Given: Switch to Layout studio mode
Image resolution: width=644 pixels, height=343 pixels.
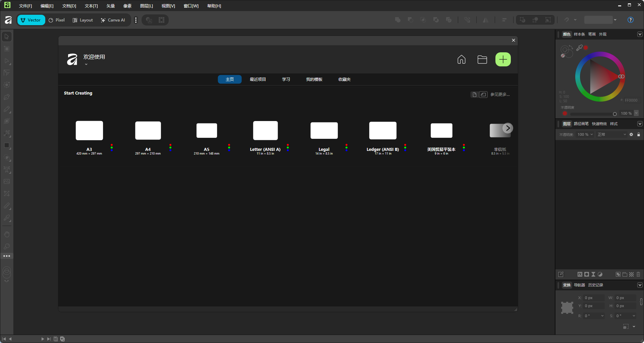Looking at the screenshot, I should point(83,20).
